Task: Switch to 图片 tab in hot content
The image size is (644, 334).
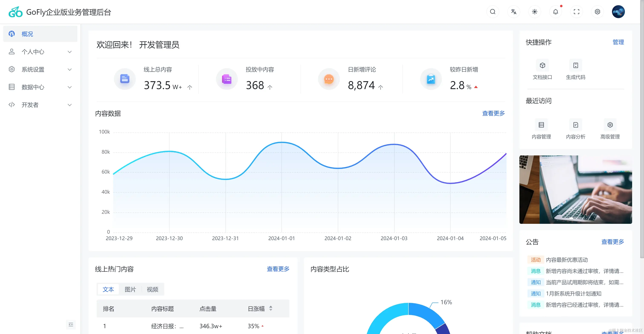Action: click(x=130, y=289)
